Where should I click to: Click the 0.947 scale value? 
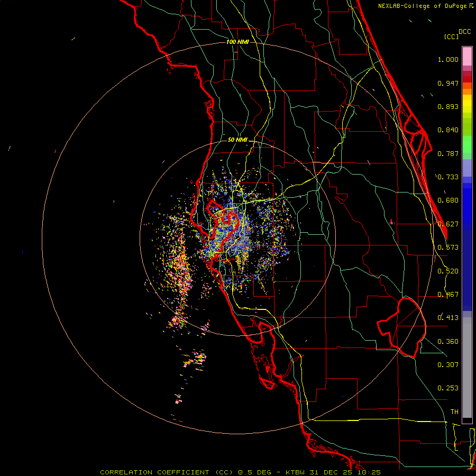[x=448, y=83]
